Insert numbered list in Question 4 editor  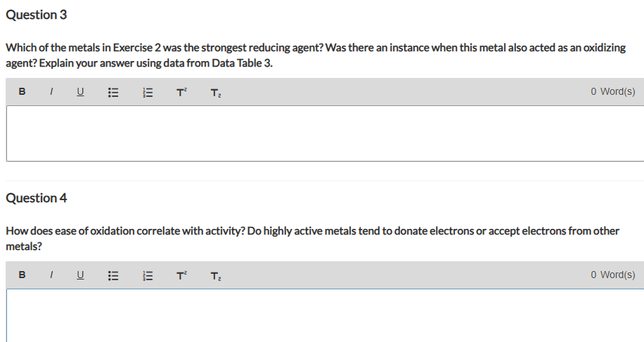pos(148,276)
